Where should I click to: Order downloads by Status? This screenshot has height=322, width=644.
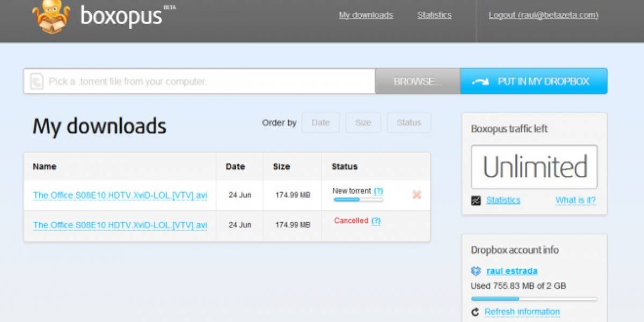coord(409,122)
